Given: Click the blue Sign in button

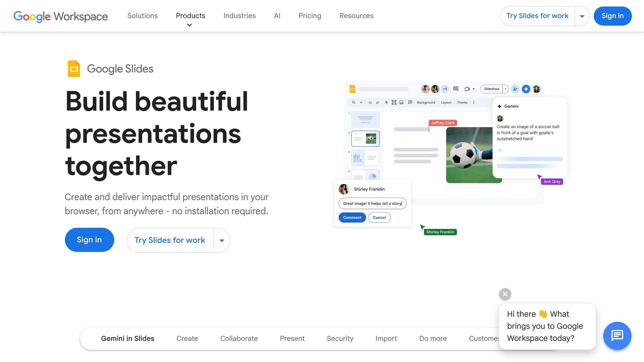Looking at the screenshot, I should coord(612,16).
